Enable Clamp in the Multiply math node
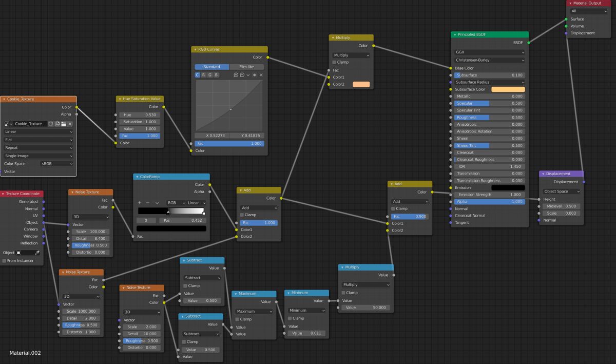Screen dimensions: 616x364 point(344,293)
